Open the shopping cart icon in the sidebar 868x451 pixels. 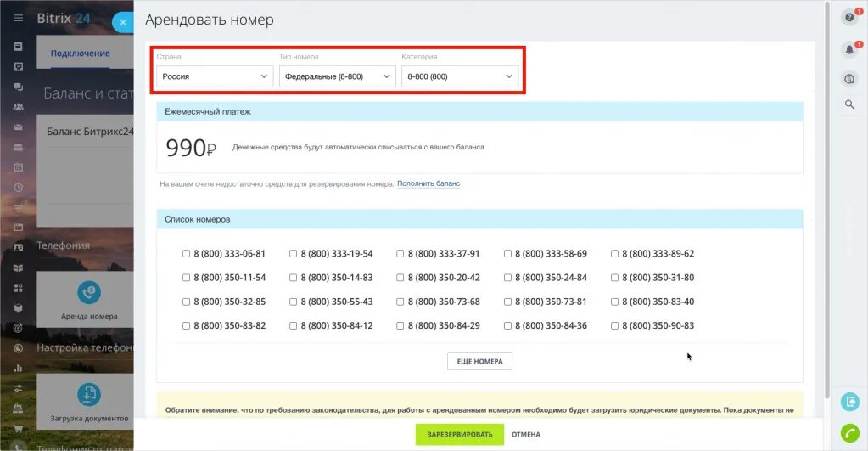[x=19, y=428]
